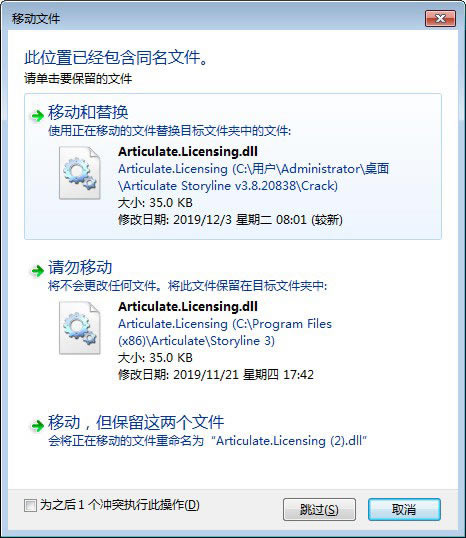Click the 取消 button

tap(404, 510)
